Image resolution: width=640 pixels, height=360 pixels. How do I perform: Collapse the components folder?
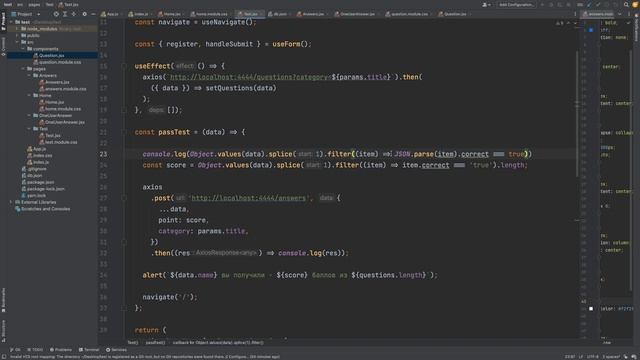pos(23,49)
